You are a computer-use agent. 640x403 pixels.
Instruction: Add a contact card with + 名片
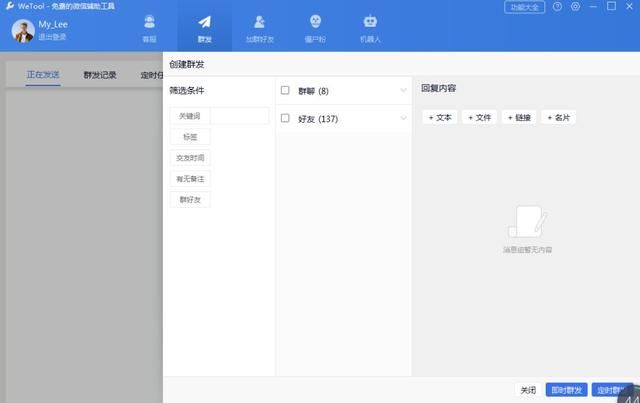coord(559,118)
